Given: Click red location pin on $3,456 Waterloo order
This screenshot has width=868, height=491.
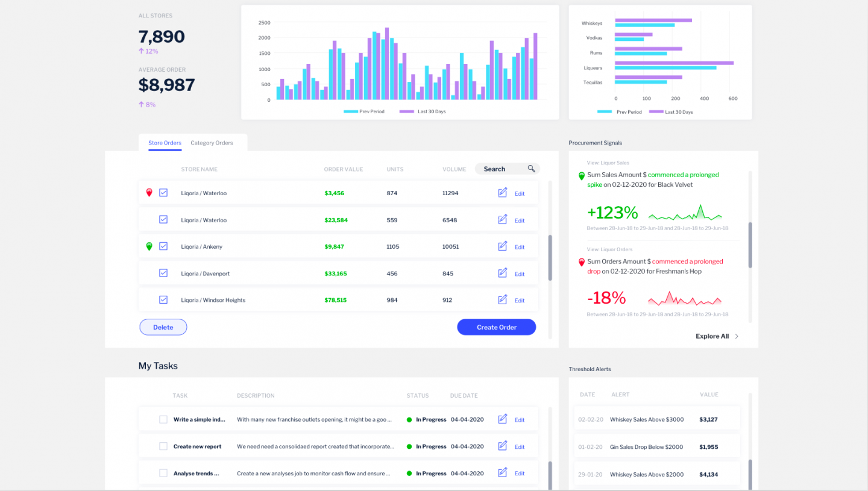Looking at the screenshot, I should coord(149,193).
